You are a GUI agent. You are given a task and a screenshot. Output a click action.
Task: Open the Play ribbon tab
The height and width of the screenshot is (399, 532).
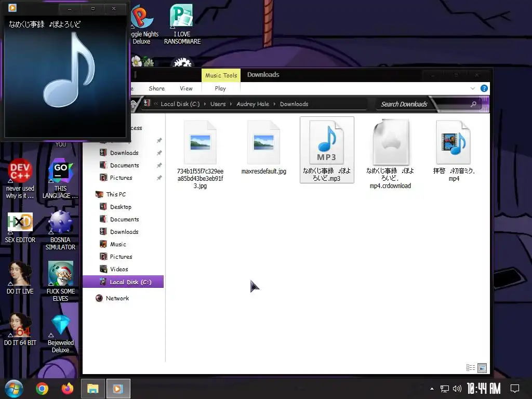(220, 88)
